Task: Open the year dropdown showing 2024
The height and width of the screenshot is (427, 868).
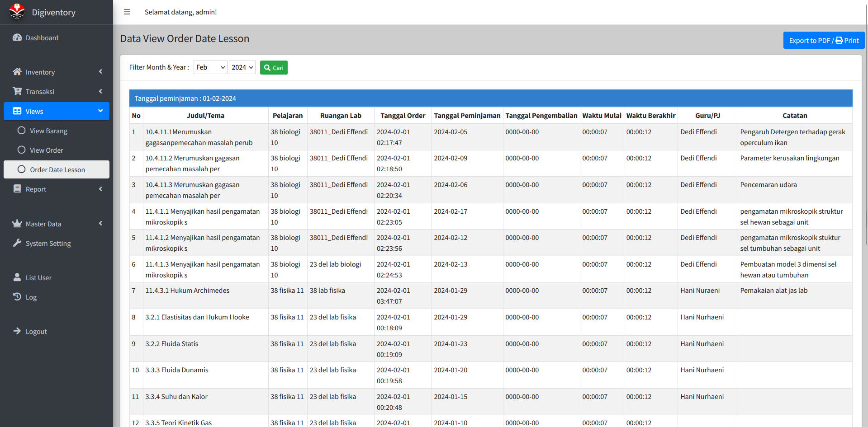Action: [x=242, y=67]
